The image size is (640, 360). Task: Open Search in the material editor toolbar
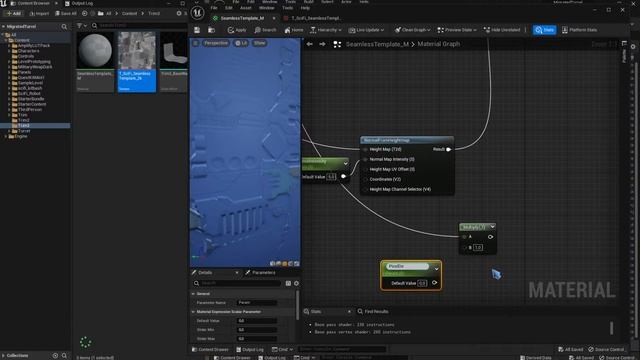coord(265,30)
